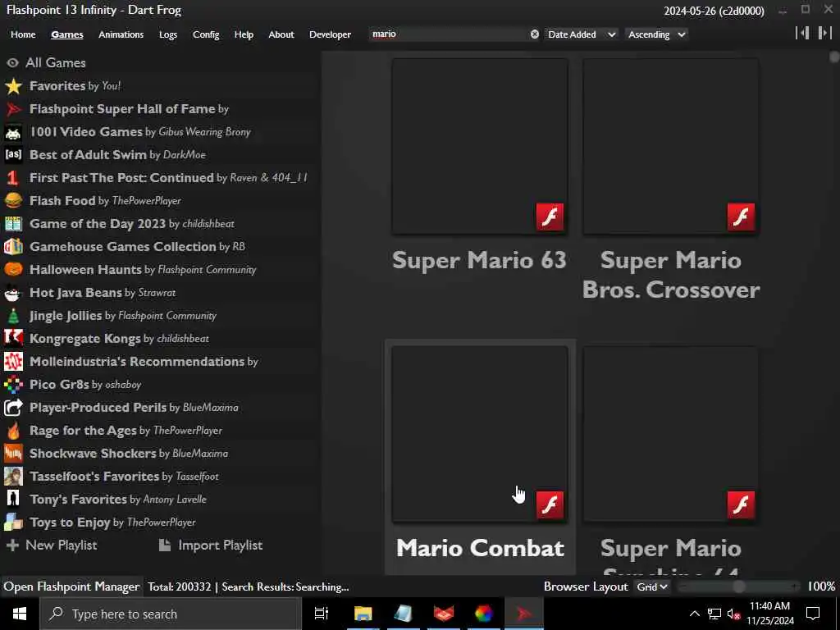Screen dimensions: 840x630
Task: Click the muted volume tray icon
Action: click(733, 614)
